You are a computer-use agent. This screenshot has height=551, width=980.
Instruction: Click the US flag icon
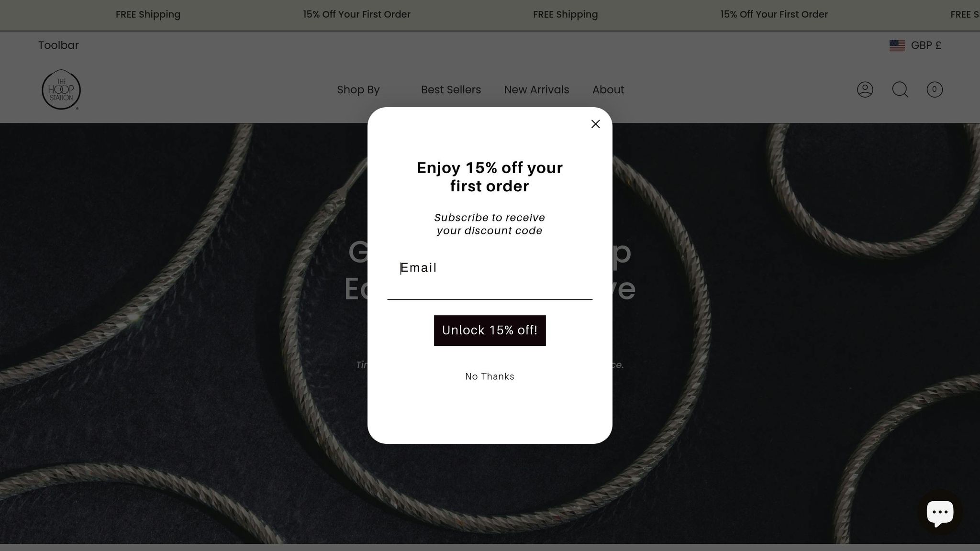tap(897, 45)
